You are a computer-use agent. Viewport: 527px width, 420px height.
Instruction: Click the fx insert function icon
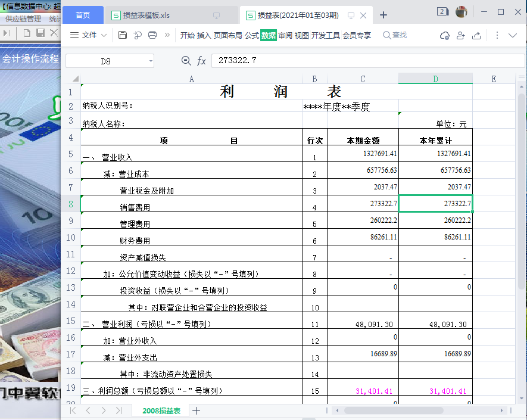point(201,61)
